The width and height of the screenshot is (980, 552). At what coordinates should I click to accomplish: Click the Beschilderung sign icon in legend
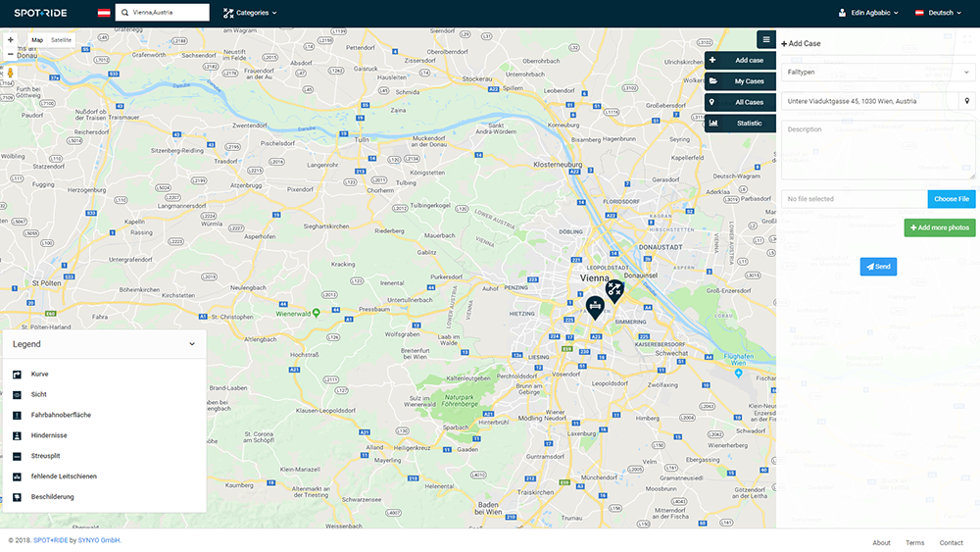pyautogui.click(x=17, y=497)
